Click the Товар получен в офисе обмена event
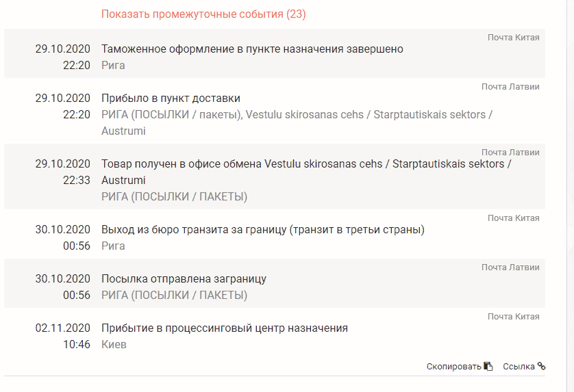Image resolution: width=574 pixels, height=392 pixels. pyautogui.click(x=275, y=177)
